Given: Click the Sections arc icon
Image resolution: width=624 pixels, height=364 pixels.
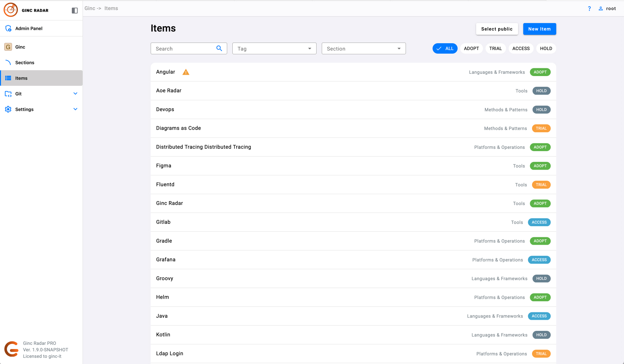Looking at the screenshot, I should (8, 62).
